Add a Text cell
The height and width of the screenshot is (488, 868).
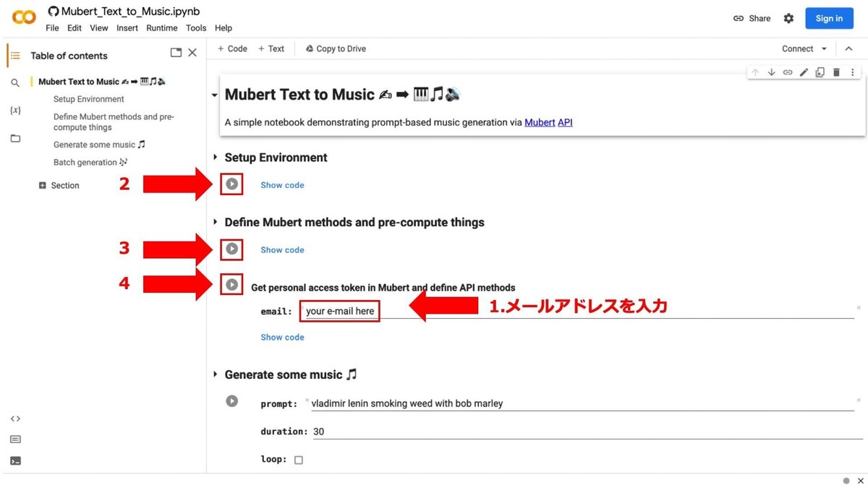pos(271,49)
